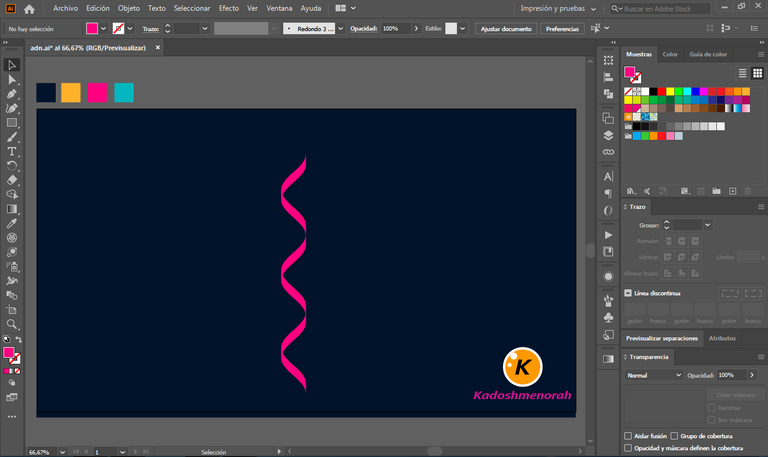Open the Character panel icon
768x457 pixels.
point(608,176)
